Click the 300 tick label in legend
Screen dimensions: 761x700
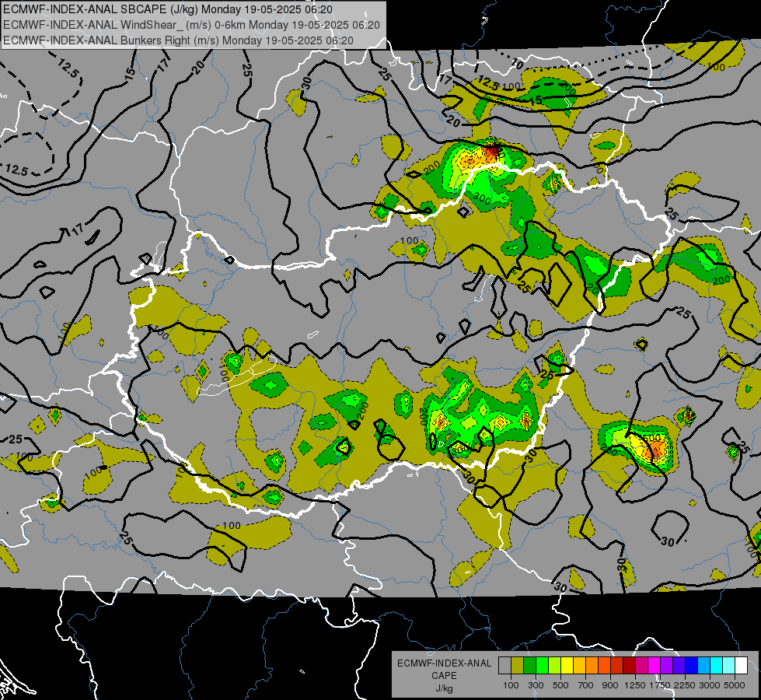[x=536, y=685]
